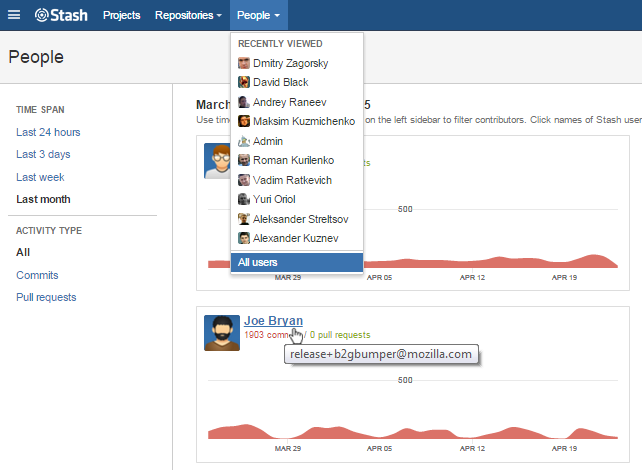
Task: Click the Stash logo
Action: [62, 15]
